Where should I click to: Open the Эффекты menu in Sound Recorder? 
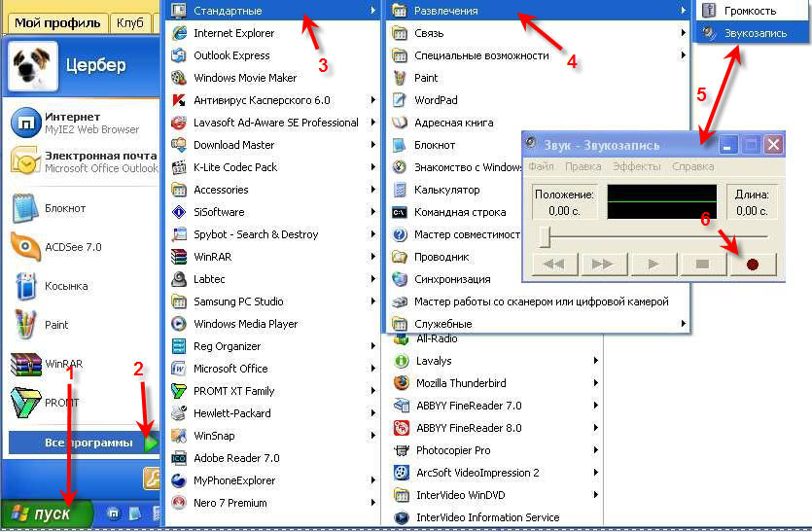(x=636, y=167)
